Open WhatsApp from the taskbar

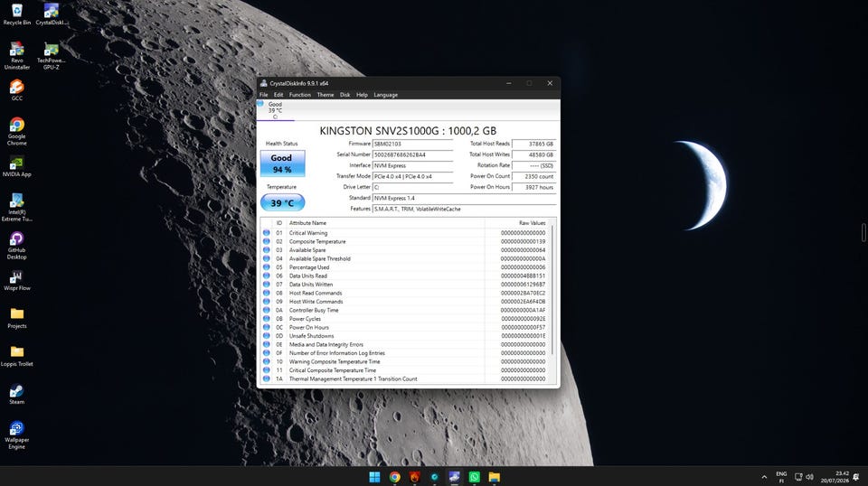pyautogui.click(x=475, y=477)
